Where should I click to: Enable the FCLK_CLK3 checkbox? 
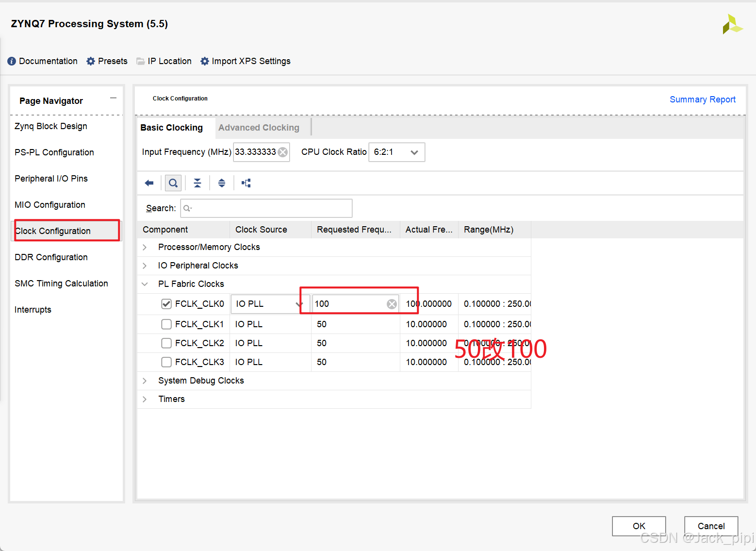tap(166, 362)
